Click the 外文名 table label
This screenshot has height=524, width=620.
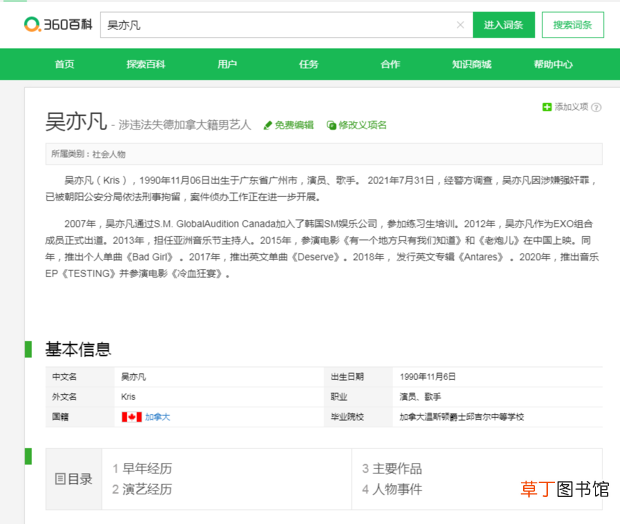(64, 397)
